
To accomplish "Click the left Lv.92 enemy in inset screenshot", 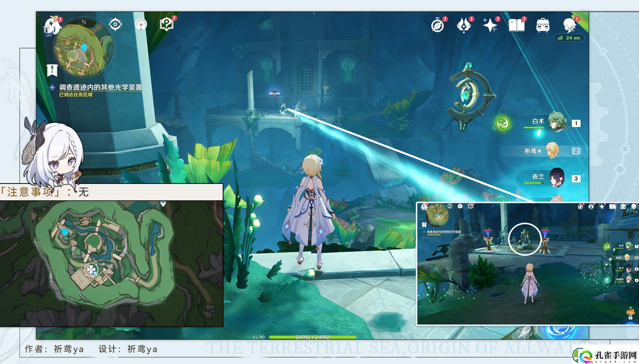I will click(488, 241).
